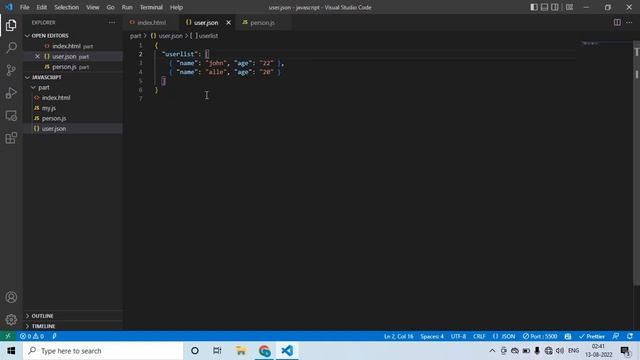
Task: Open Task View on the taskbar
Action: pyautogui.click(x=217, y=351)
